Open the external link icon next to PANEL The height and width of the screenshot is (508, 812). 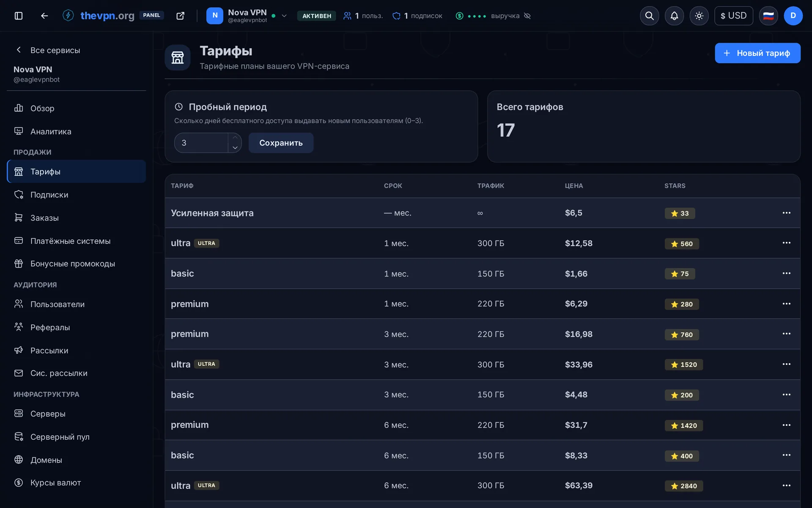[181, 16]
